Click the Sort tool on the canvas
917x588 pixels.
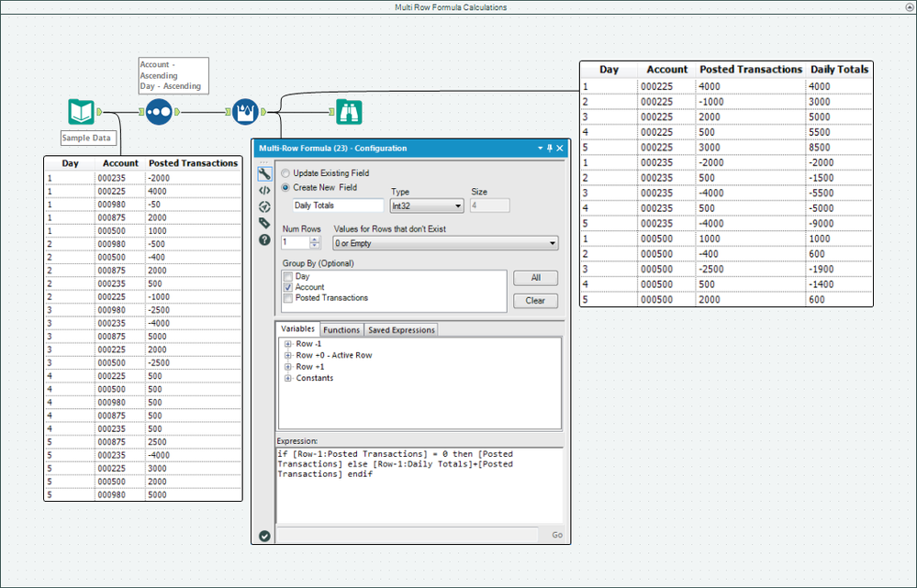coord(159,112)
